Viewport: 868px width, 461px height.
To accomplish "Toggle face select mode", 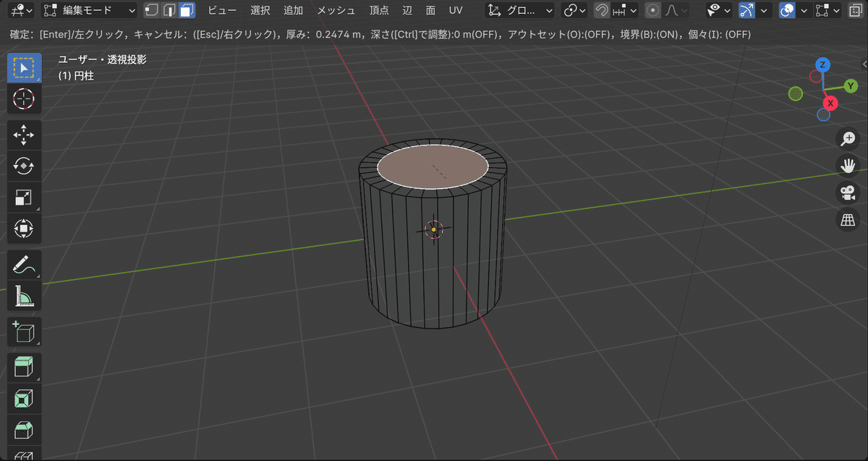I will [x=187, y=10].
